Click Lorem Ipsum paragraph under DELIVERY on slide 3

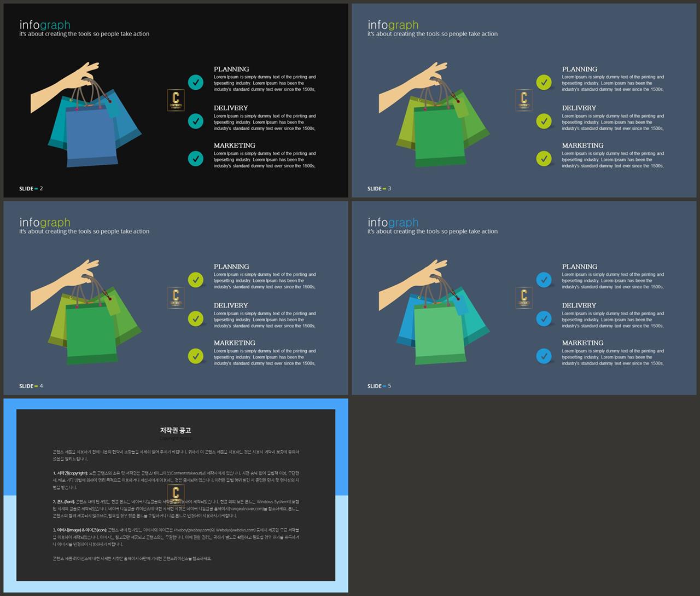(x=613, y=122)
